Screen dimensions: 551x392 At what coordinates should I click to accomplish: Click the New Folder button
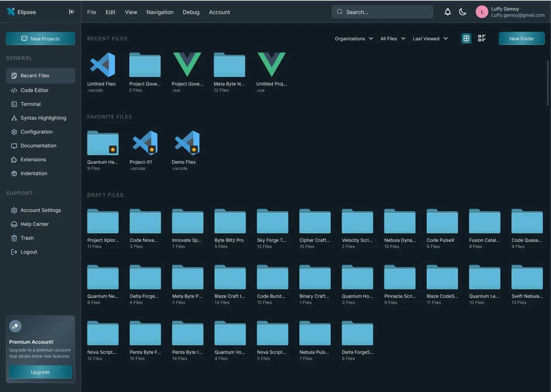521,39
